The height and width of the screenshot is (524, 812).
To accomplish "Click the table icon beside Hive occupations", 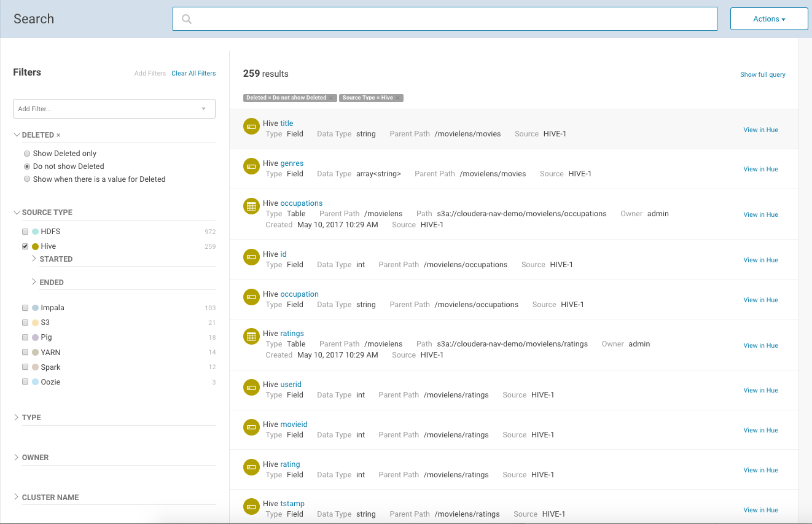I will (x=251, y=206).
